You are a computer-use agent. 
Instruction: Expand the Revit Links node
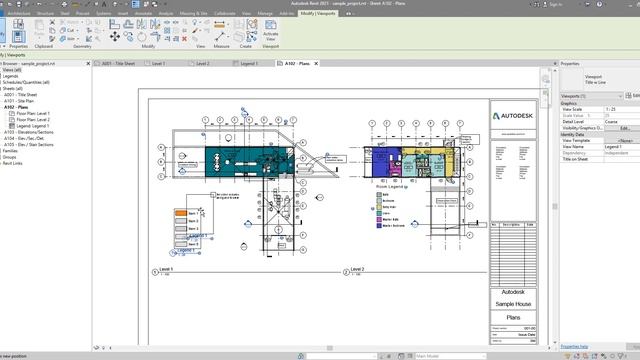coord(13,163)
